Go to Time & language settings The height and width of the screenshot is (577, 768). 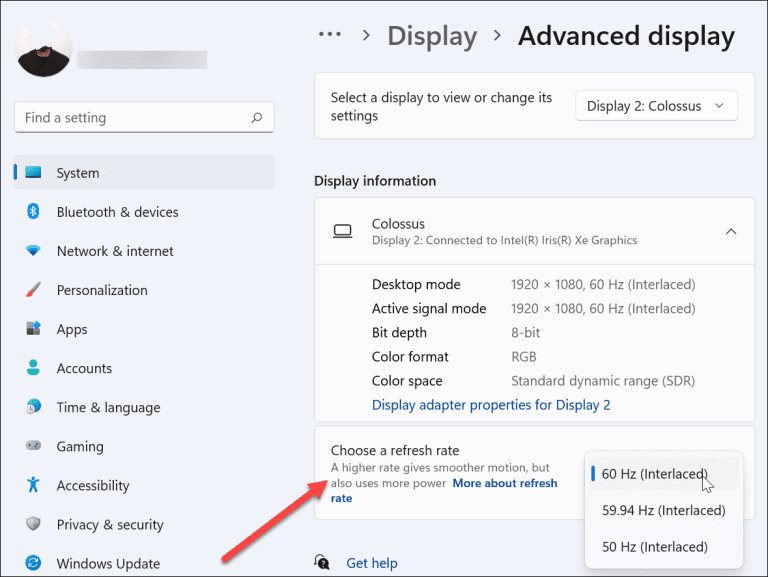coord(144,407)
